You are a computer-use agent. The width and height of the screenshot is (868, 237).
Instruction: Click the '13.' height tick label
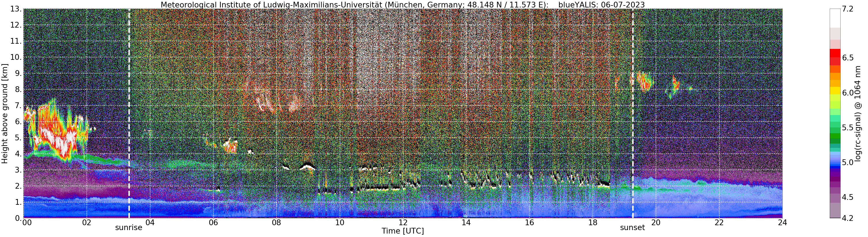[16, 9]
